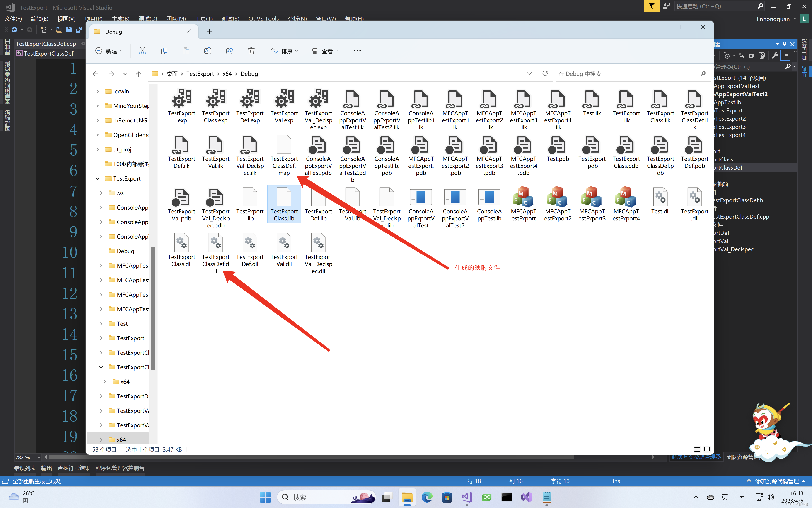Click Visual Studio feedback icon
The height and width of the screenshot is (508, 812).
[666, 6]
